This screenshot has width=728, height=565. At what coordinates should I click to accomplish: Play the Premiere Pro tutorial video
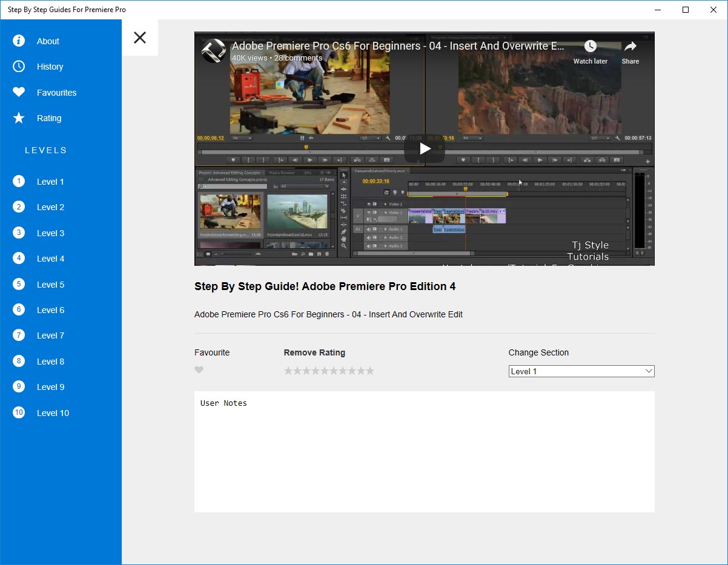(425, 148)
